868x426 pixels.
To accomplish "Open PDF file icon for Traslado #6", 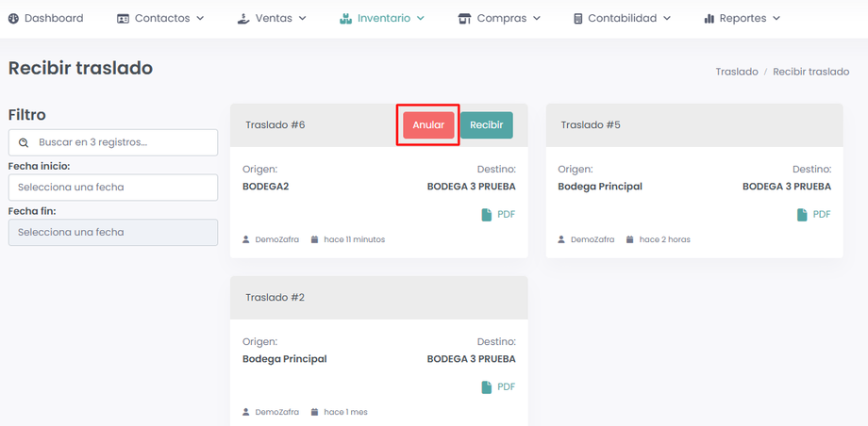I will [x=487, y=215].
